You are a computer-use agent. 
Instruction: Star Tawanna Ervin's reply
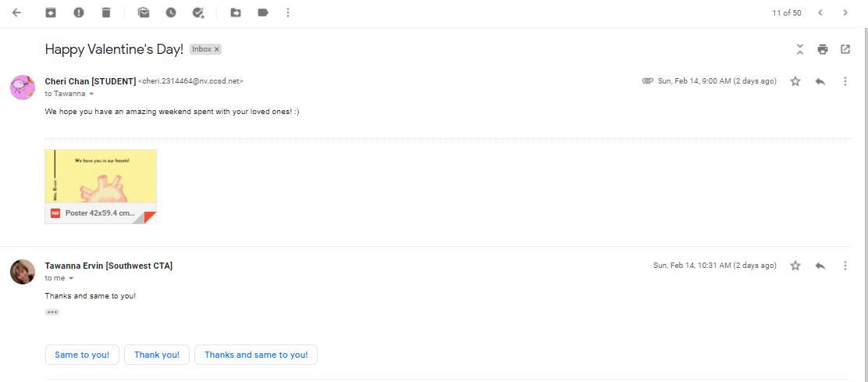[x=795, y=266]
